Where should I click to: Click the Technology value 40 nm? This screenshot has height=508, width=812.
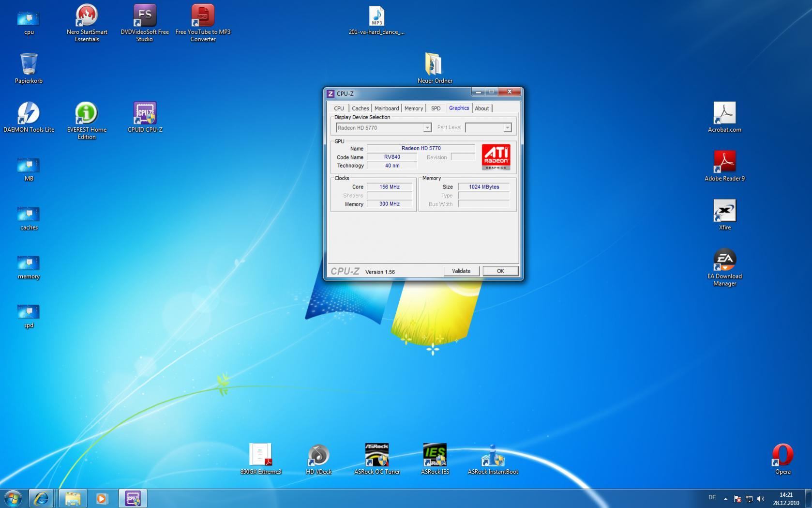point(392,166)
